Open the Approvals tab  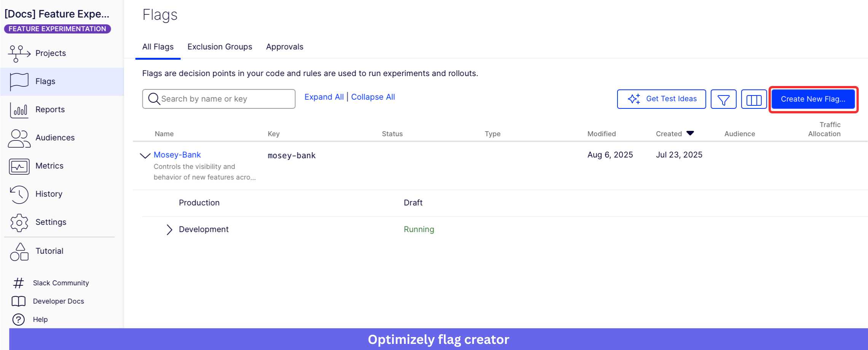[x=284, y=46]
